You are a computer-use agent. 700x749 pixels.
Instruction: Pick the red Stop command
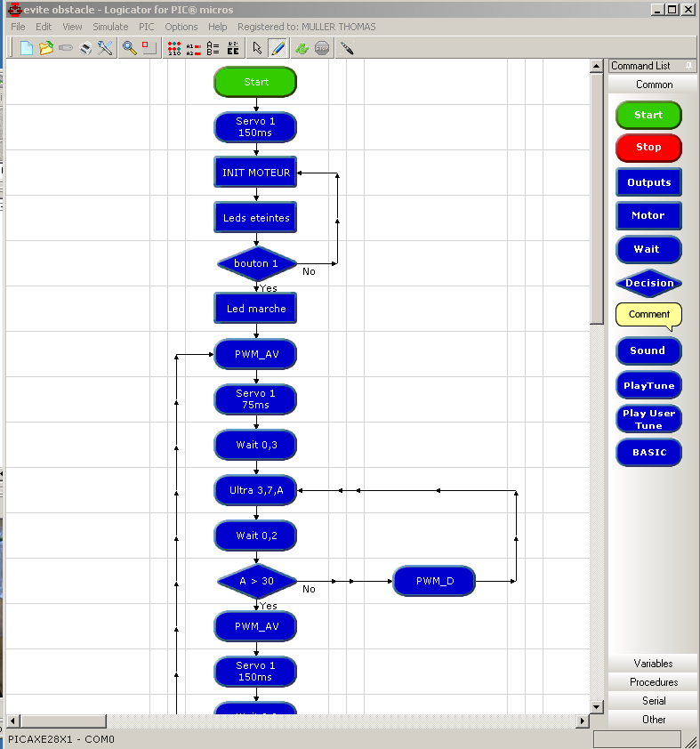648,148
